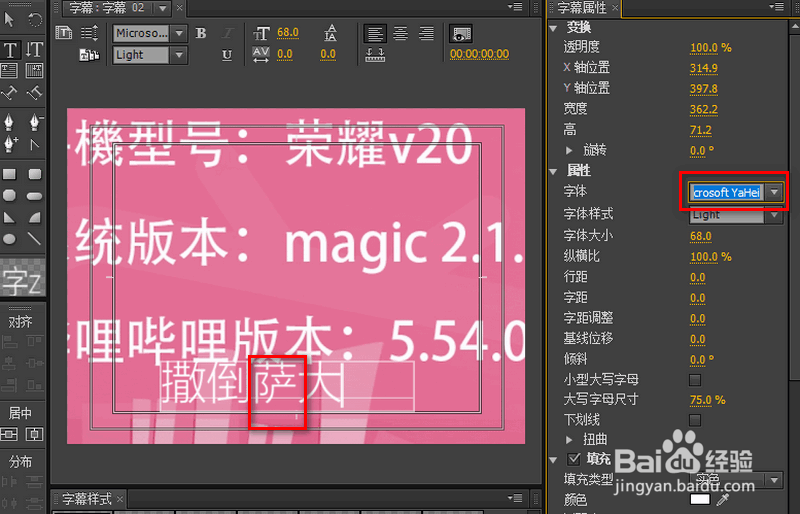The width and height of the screenshot is (800, 514).
Task: Select the Rounded Corner Rectangle tool
Action: click(x=35, y=174)
